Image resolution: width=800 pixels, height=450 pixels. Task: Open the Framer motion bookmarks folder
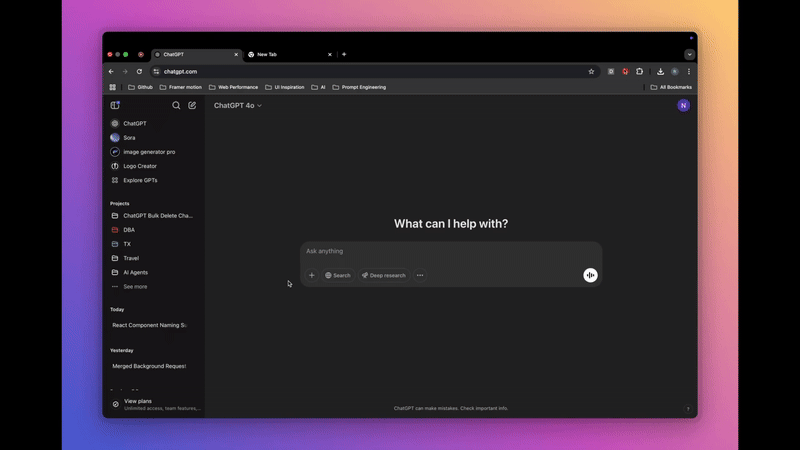181,87
